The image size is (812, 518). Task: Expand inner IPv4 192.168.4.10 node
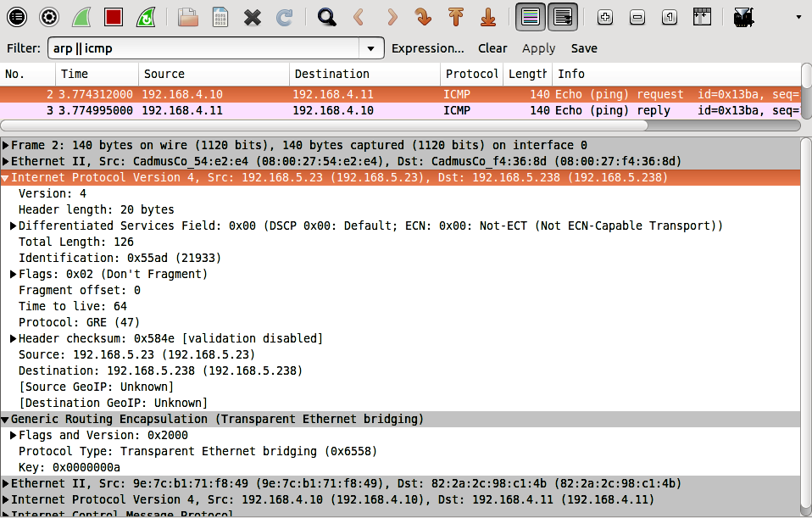(x=5, y=500)
